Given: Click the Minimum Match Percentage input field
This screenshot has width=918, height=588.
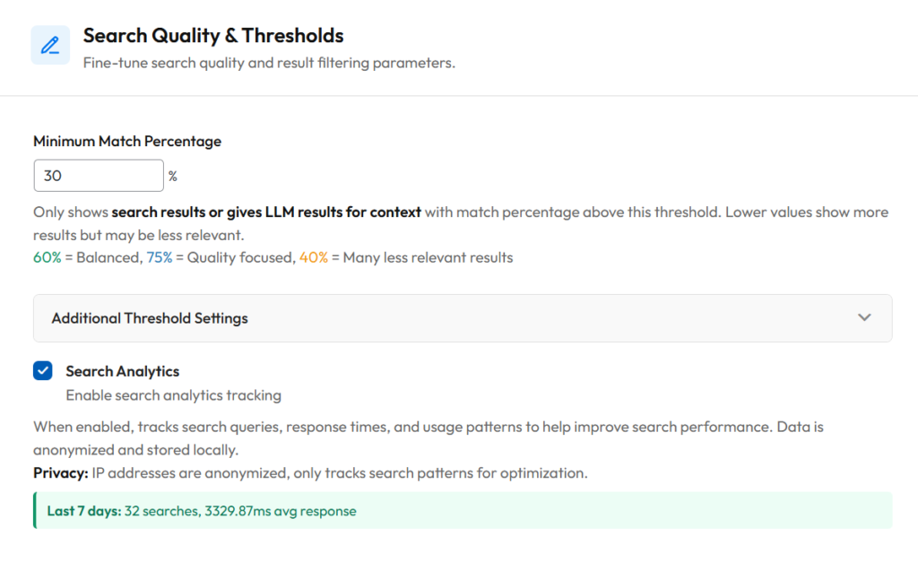Looking at the screenshot, I should (99, 176).
